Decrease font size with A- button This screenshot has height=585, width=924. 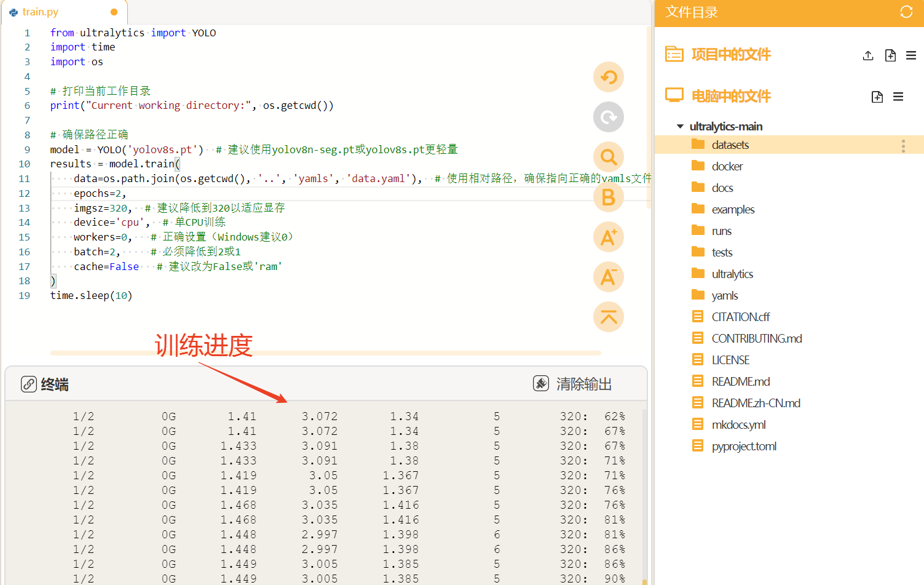pos(609,277)
